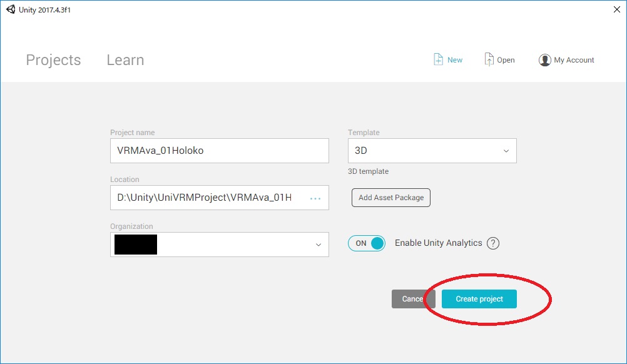This screenshot has height=364, width=627.
Task: Browse location with three-dots button
Action: (315, 198)
